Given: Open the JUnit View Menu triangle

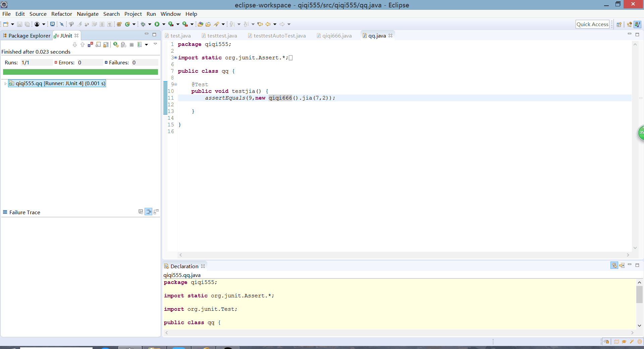Looking at the screenshot, I should 155,44.
